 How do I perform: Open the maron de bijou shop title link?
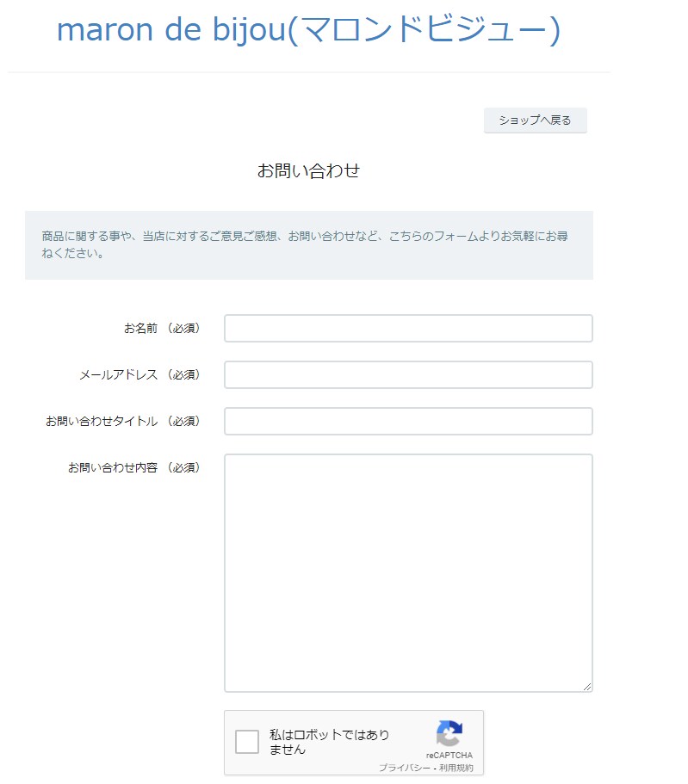tap(308, 30)
